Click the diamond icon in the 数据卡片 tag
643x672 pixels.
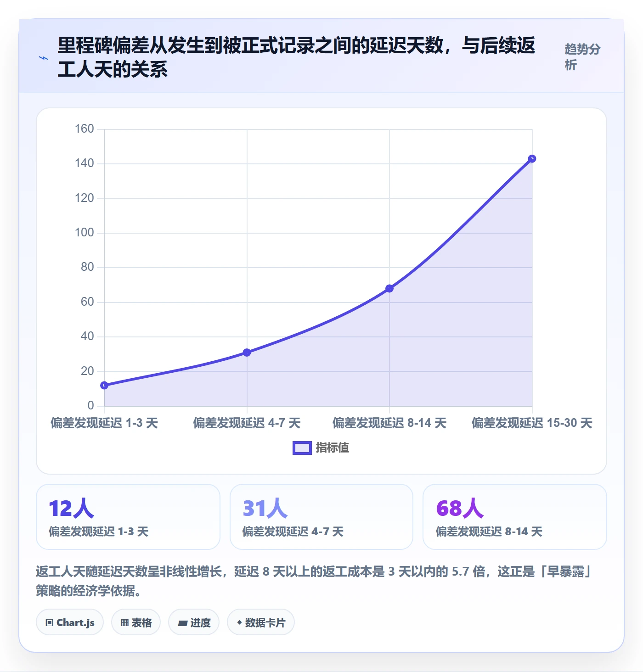coord(239,622)
